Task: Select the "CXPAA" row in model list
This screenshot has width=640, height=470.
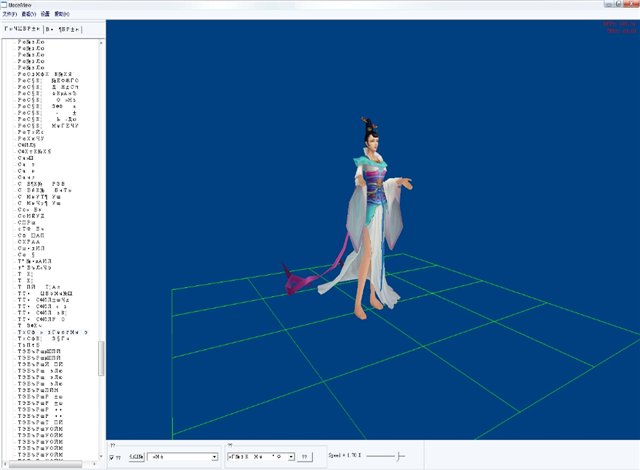Action: [x=29, y=242]
